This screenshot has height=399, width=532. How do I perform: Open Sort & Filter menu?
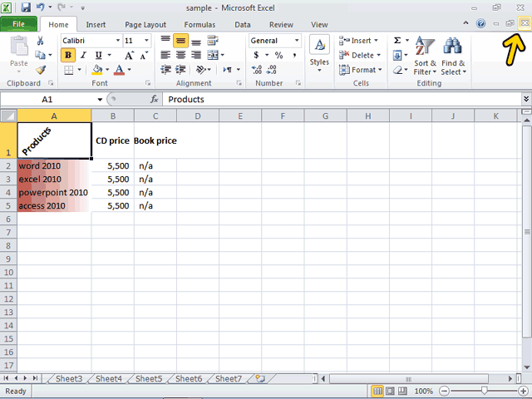tap(425, 55)
